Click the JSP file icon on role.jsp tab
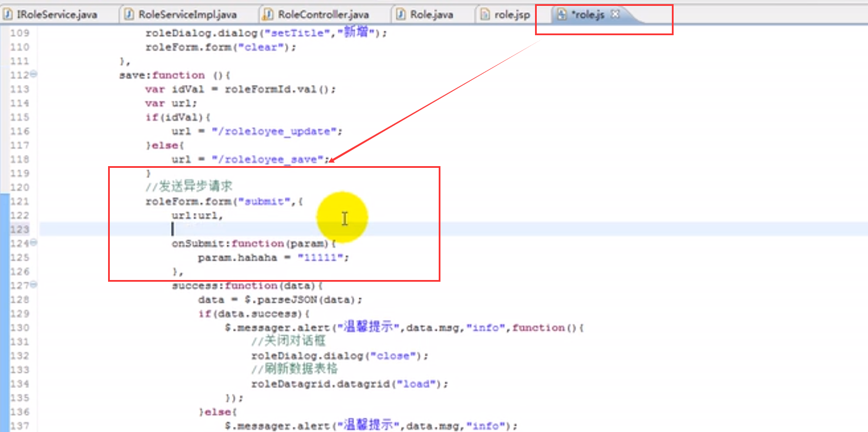Viewport: 868px width, 432px height. [485, 15]
